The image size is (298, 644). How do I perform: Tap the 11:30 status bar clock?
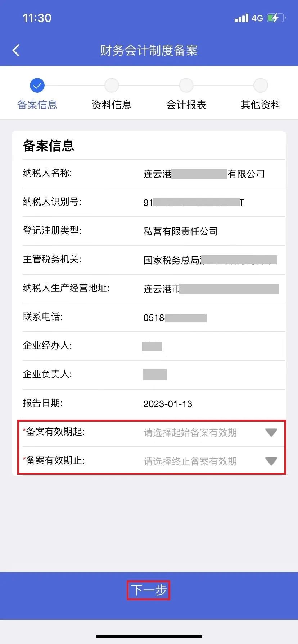(37, 18)
